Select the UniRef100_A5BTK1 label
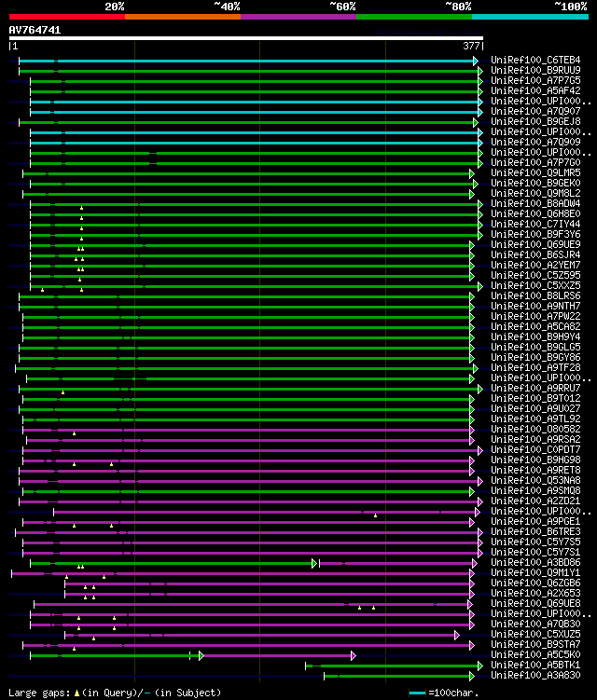 click(535, 666)
